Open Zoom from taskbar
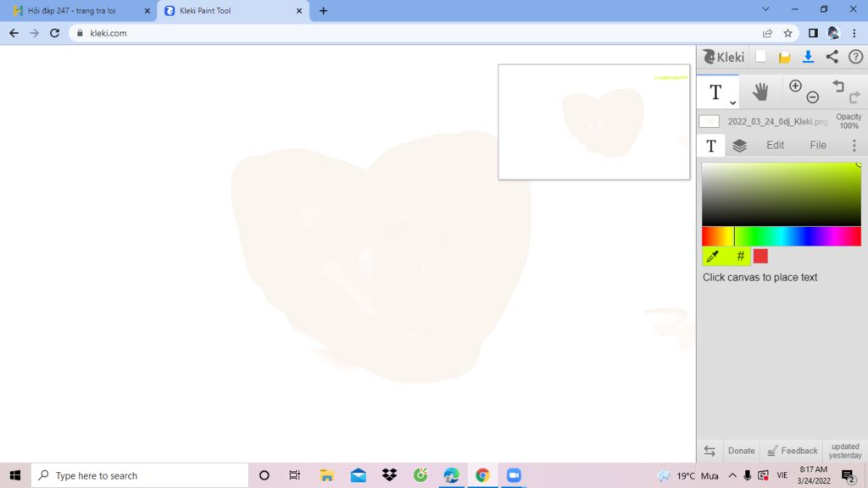Viewport: 868px width, 488px height. [514, 475]
